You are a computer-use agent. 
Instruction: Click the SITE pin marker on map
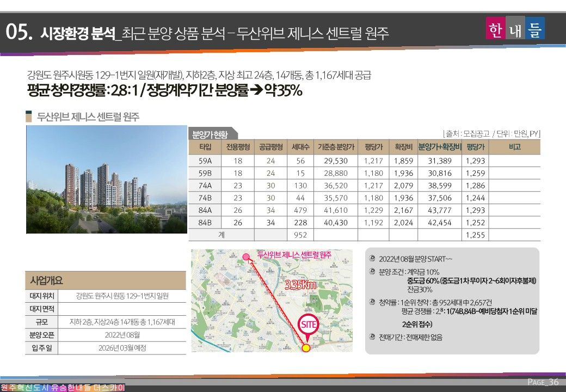[308, 326]
